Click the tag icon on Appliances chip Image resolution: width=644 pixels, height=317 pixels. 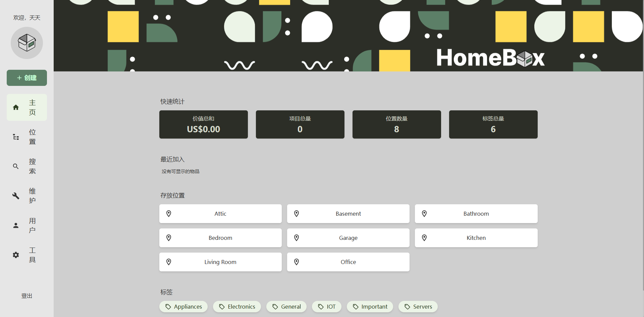point(168,307)
